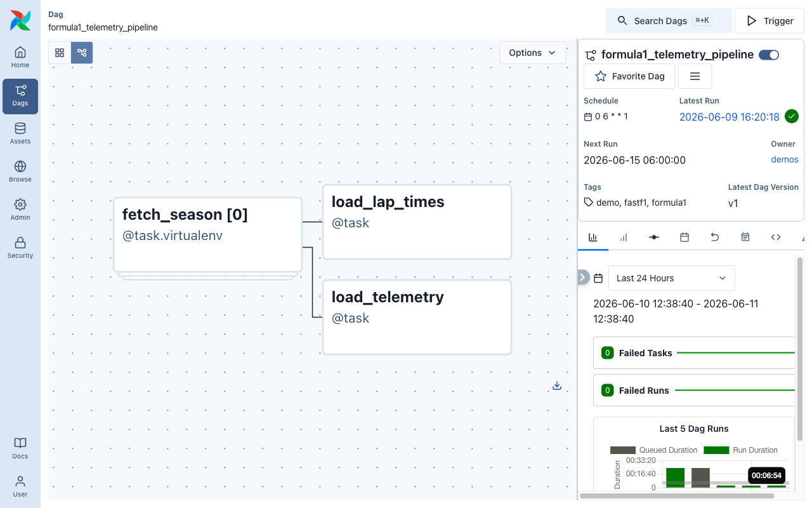
Task: Click Favorite Dag button
Action: (x=629, y=76)
